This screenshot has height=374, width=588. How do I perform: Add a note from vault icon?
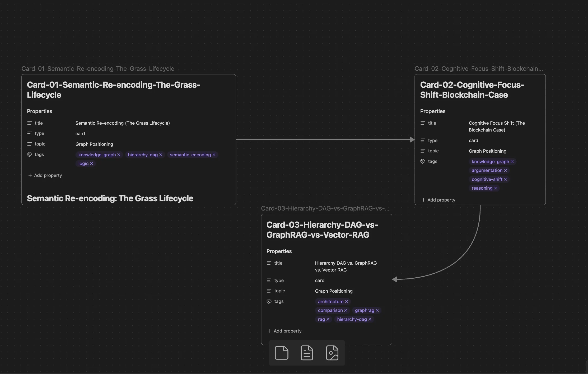point(307,353)
